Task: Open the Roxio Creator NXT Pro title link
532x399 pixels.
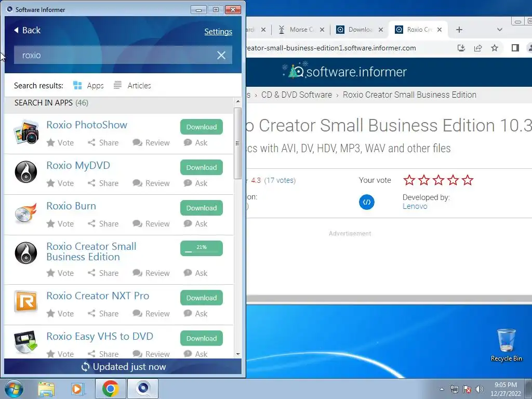Action: [98, 296]
